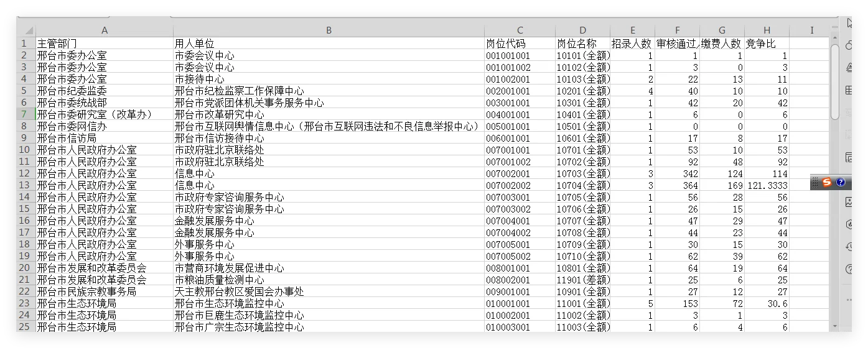
Task: Click vertical scrollbar down arrow
Action: pyautogui.click(x=835, y=326)
